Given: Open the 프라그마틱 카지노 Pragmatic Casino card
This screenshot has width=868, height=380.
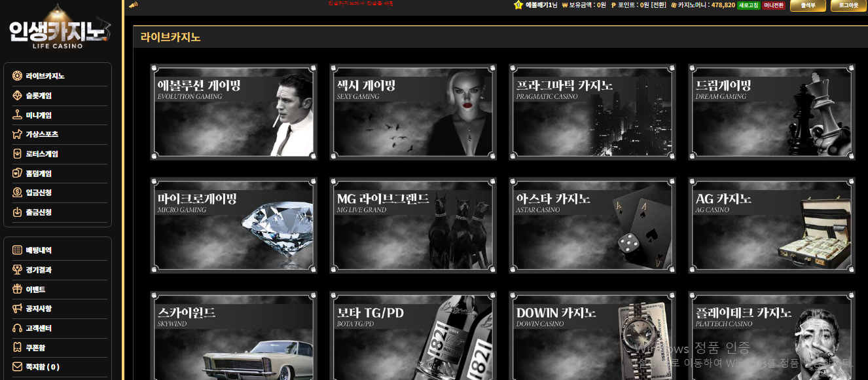Looking at the screenshot, I should [592, 111].
